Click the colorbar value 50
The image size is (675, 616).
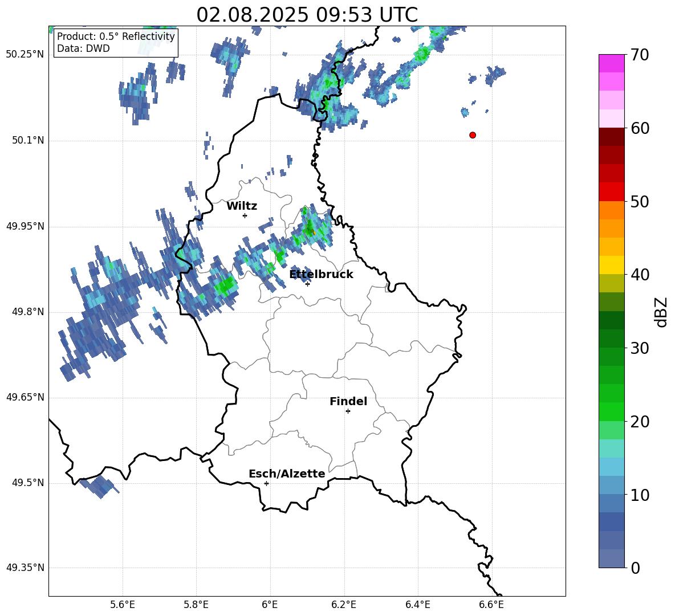(640, 202)
